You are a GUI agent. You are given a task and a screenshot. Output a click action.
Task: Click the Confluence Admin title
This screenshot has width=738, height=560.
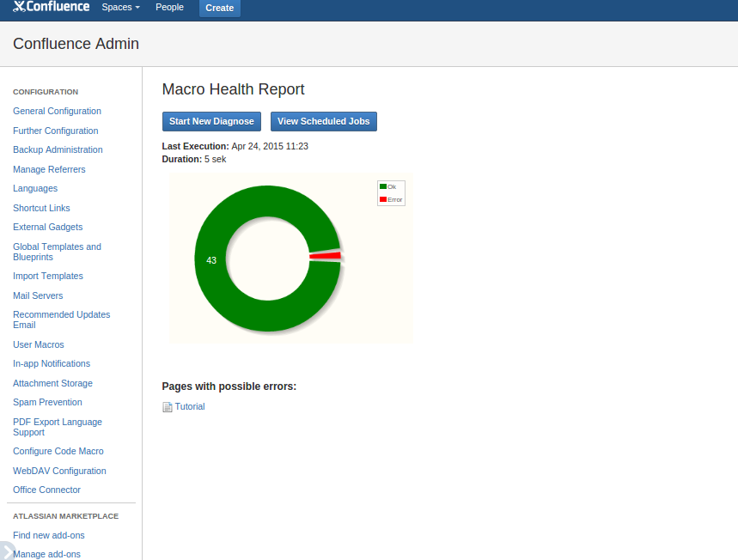point(76,44)
